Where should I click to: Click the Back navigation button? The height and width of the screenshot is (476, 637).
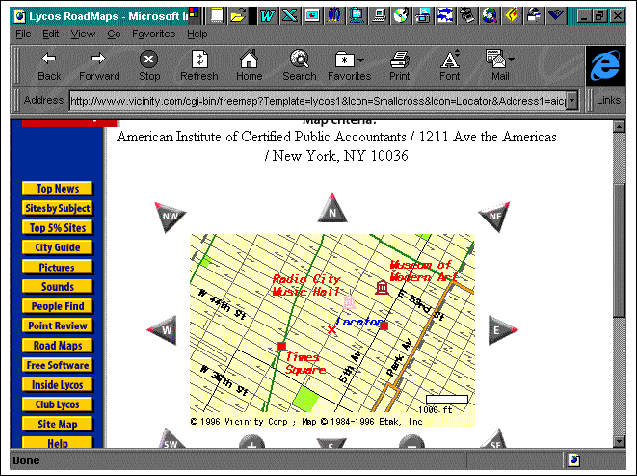[x=48, y=66]
